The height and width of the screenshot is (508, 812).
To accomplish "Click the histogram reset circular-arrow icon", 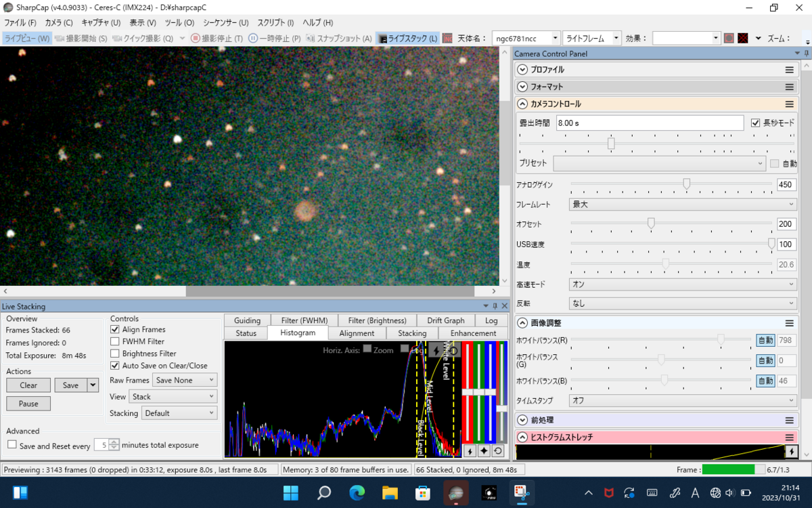I will coord(498,451).
